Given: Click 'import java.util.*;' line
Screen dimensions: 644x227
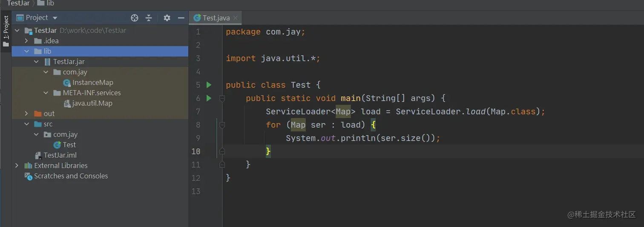Looking at the screenshot, I should pos(273,58).
